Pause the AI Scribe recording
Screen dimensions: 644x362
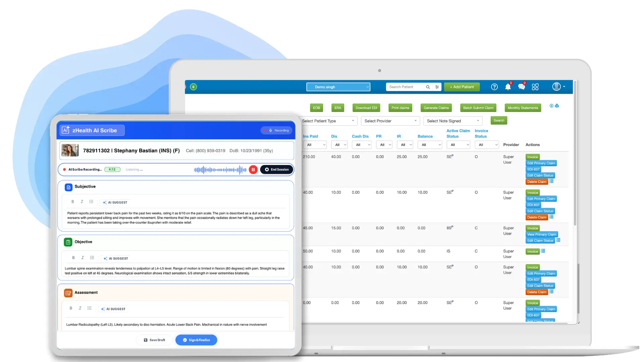click(x=253, y=170)
